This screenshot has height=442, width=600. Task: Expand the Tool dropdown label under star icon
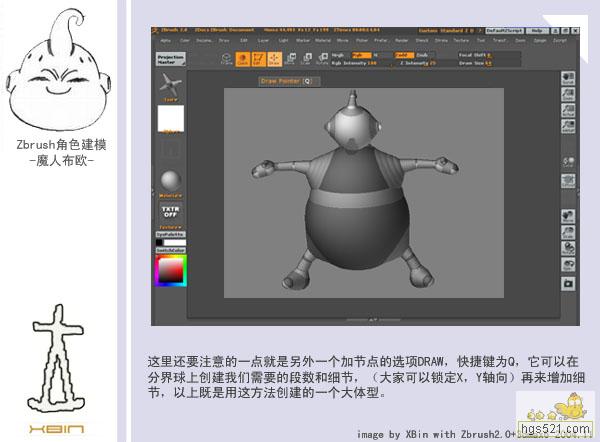pos(170,100)
